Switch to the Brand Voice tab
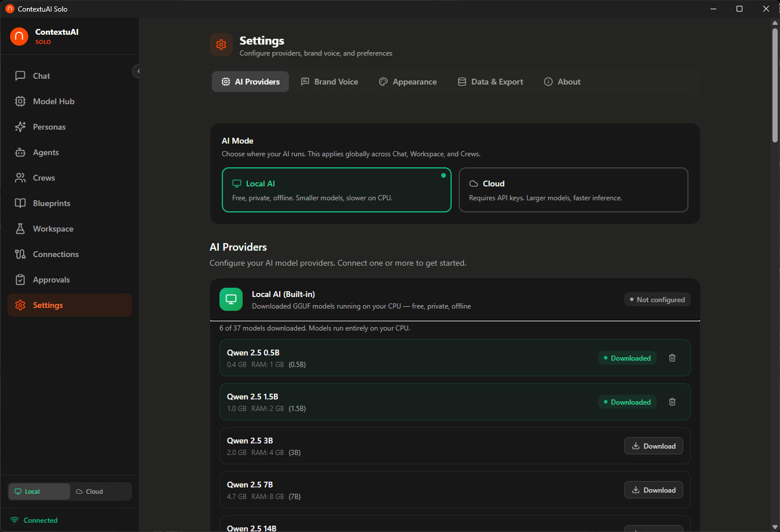Viewport: 780px width, 532px height. click(x=329, y=82)
